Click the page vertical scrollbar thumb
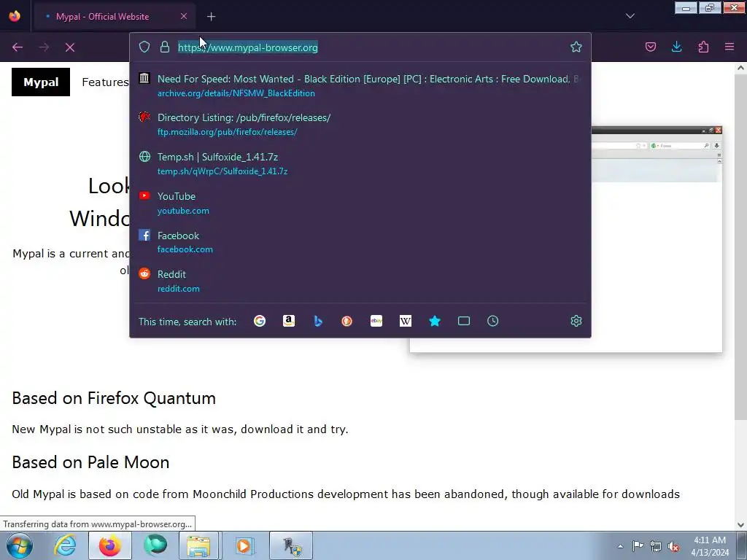The height and width of the screenshot is (560, 747). point(740,246)
